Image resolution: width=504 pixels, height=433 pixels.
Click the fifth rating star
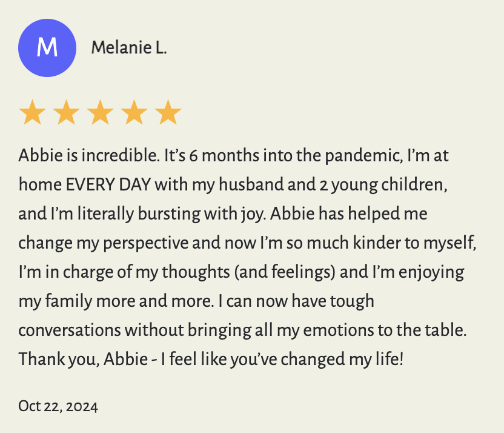click(168, 113)
